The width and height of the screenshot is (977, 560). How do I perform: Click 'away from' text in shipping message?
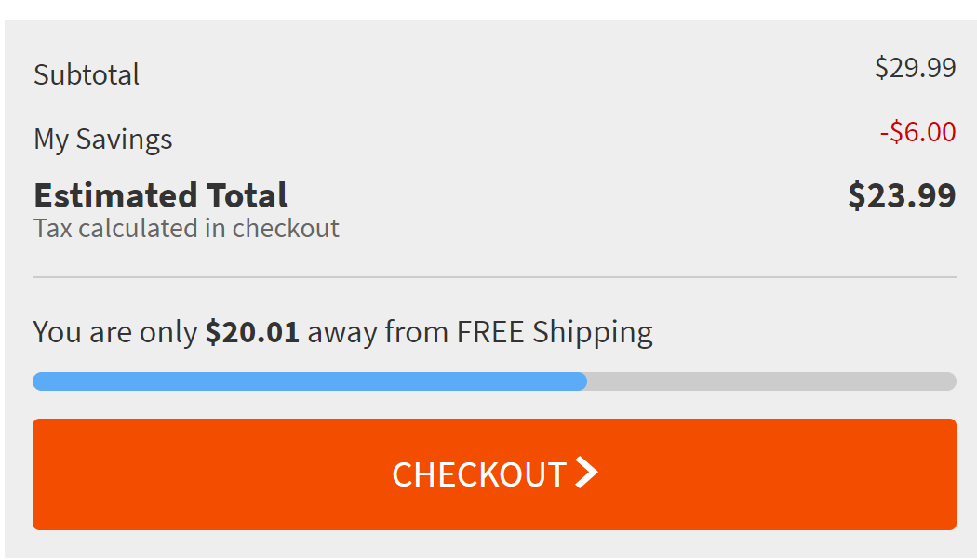[378, 333]
